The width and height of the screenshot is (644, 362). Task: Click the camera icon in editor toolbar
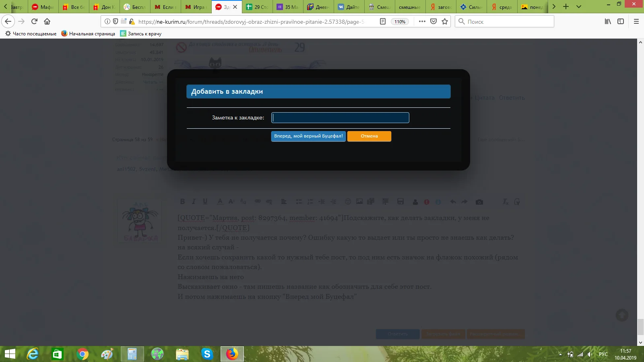[x=479, y=202]
